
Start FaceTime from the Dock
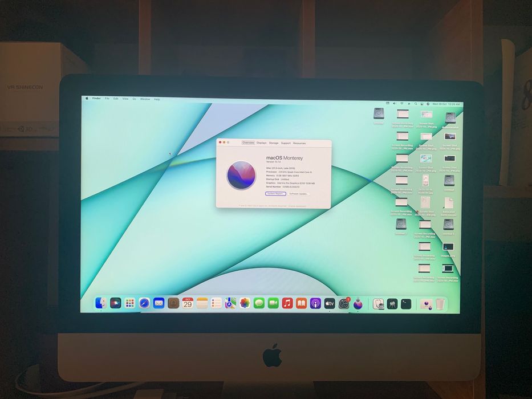tap(273, 303)
